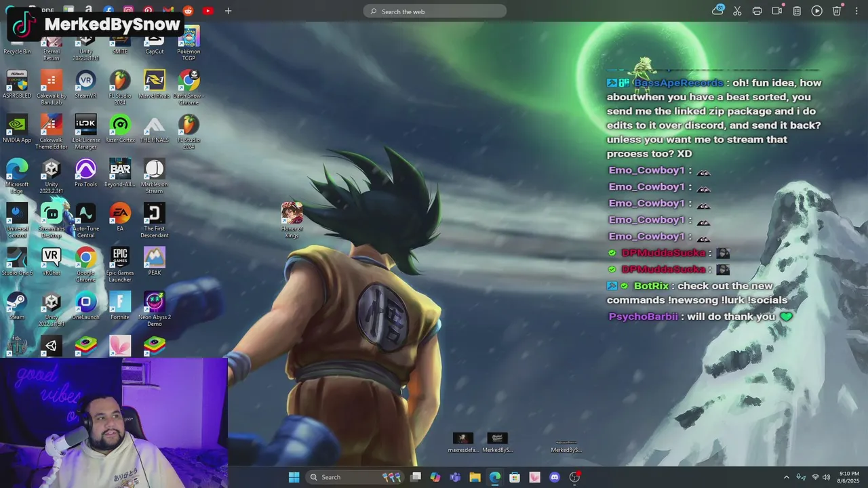
Task: Click the circular play button icon
Action: pos(817,11)
